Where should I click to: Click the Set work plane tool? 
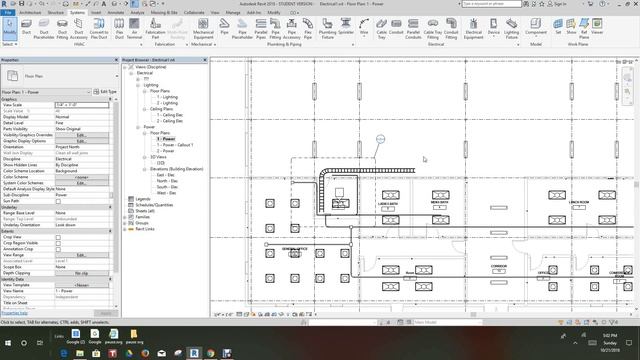(558, 27)
